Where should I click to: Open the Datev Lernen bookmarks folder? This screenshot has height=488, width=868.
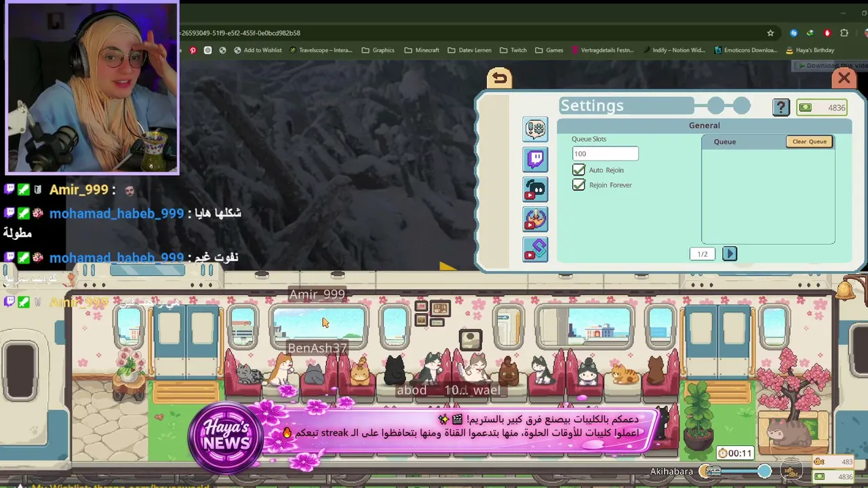point(470,50)
